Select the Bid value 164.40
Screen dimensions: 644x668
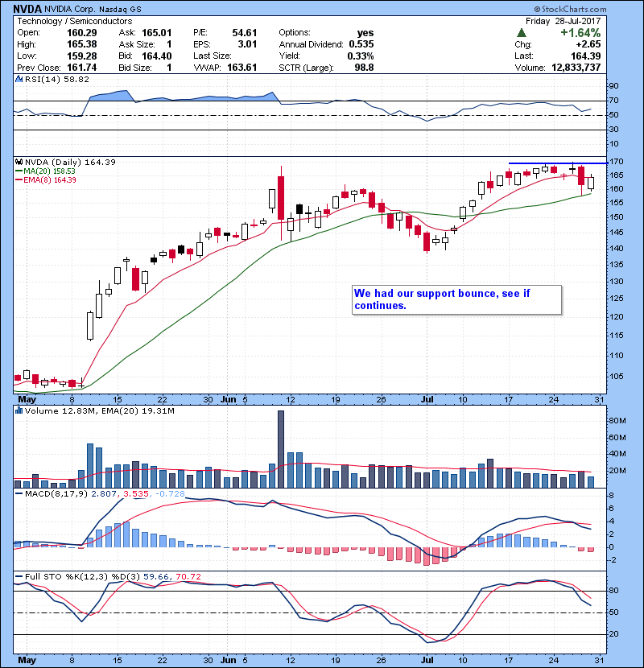point(156,56)
